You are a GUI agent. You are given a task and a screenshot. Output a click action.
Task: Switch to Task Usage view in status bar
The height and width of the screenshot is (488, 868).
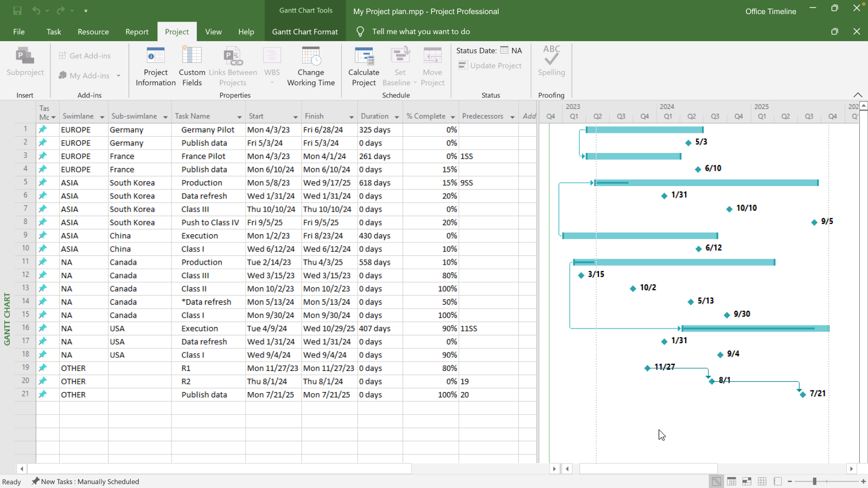click(x=731, y=481)
